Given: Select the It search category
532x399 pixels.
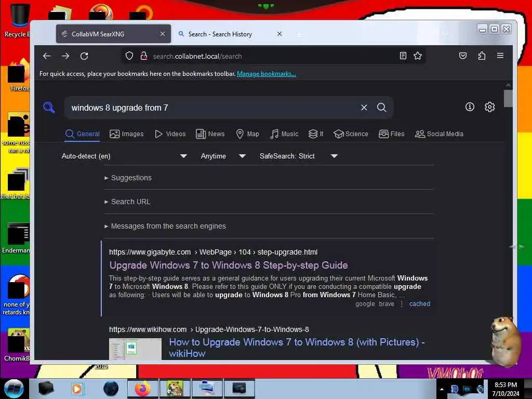Looking at the screenshot, I should (316, 134).
